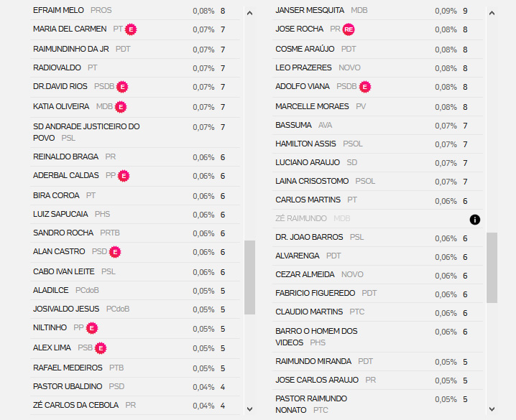Click the E badge next to Aderbal Caldas
Image resolution: width=516 pixels, height=420 pixels.
(124, 176)
